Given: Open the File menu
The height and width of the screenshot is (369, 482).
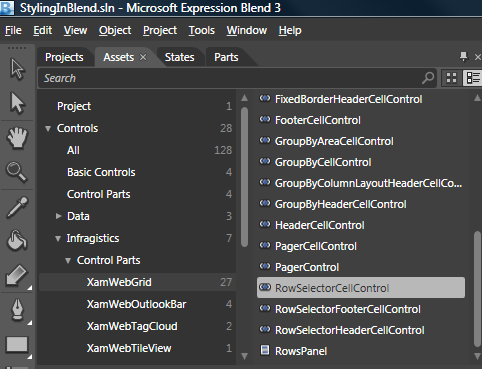Looking at the screenshot, I should pos(13,30).
